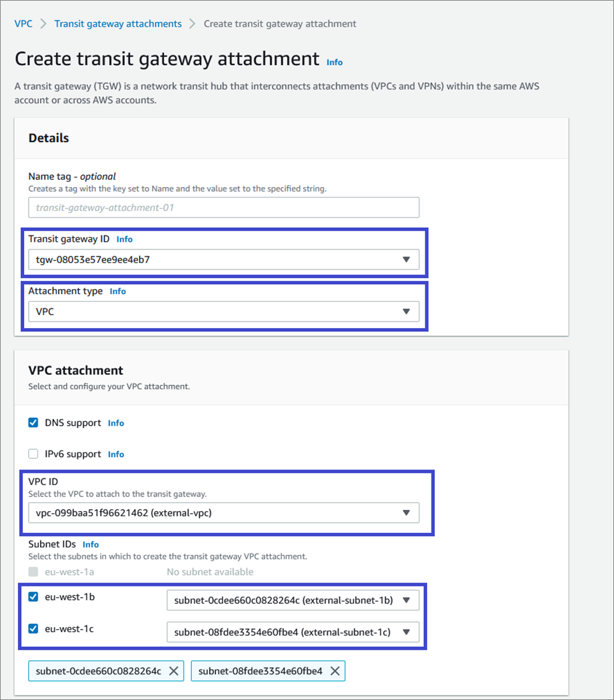Viewport: 614px width, 700px height.
Task: Open Info for IPv6 support
Action: coord(116,454)
